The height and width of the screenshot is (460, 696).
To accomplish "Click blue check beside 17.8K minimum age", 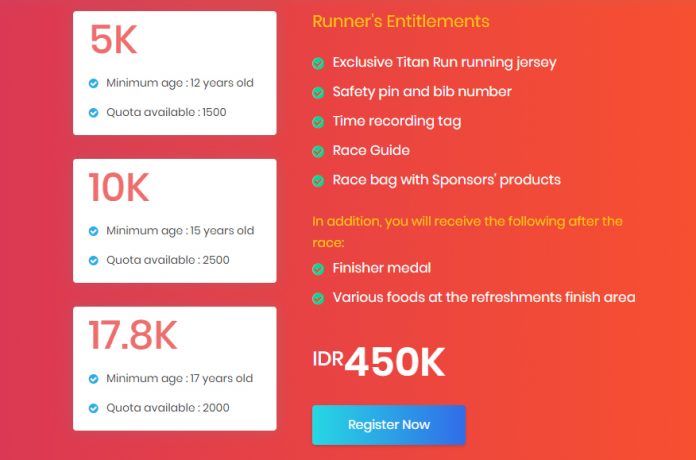I will 94,379.
